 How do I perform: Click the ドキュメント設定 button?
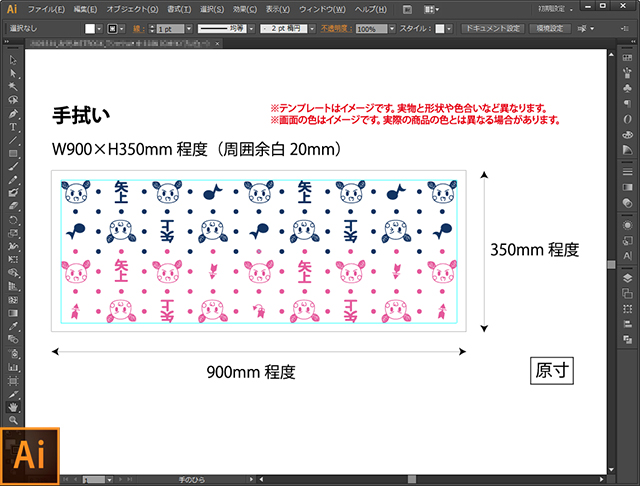coord(493,29)
